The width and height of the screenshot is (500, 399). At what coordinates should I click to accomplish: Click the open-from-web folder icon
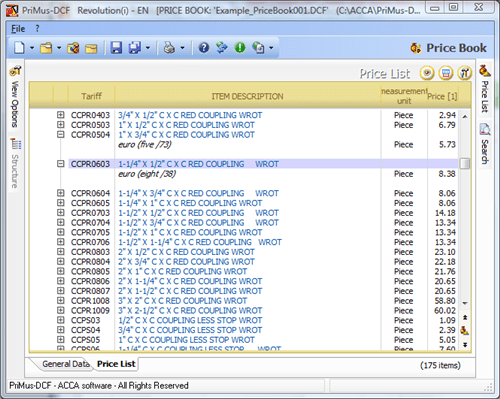pyautogui.click(x=73, y=48)
